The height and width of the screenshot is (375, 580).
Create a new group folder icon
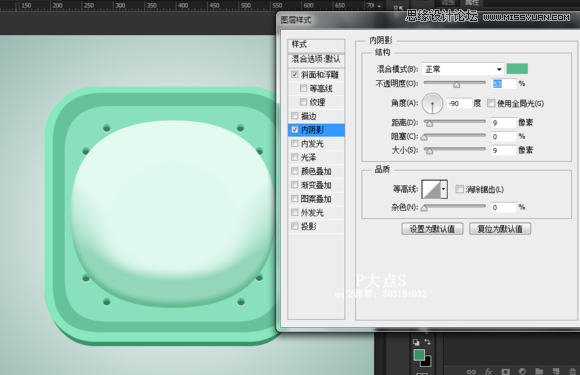point(539,371)
